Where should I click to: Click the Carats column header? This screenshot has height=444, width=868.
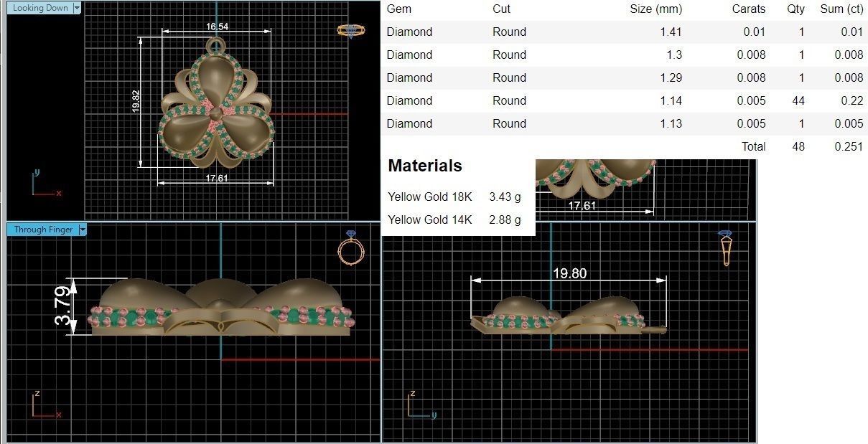coord(749,9)
